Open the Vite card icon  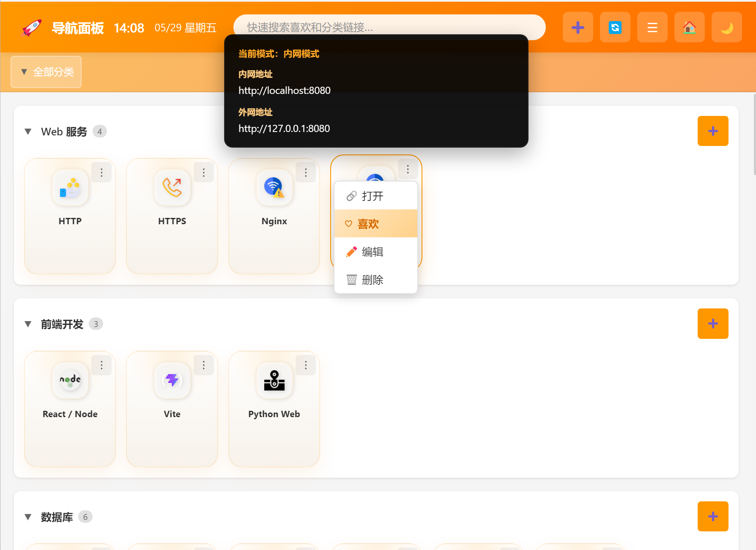click(x=172, y=380)
